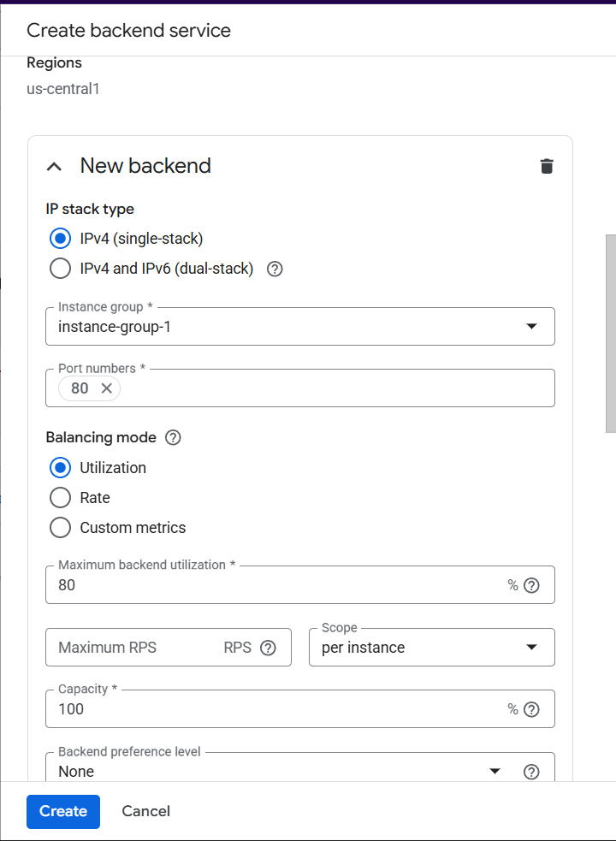Click the Create button
This screenshot has width=616, height=841.
coord(63,811)
